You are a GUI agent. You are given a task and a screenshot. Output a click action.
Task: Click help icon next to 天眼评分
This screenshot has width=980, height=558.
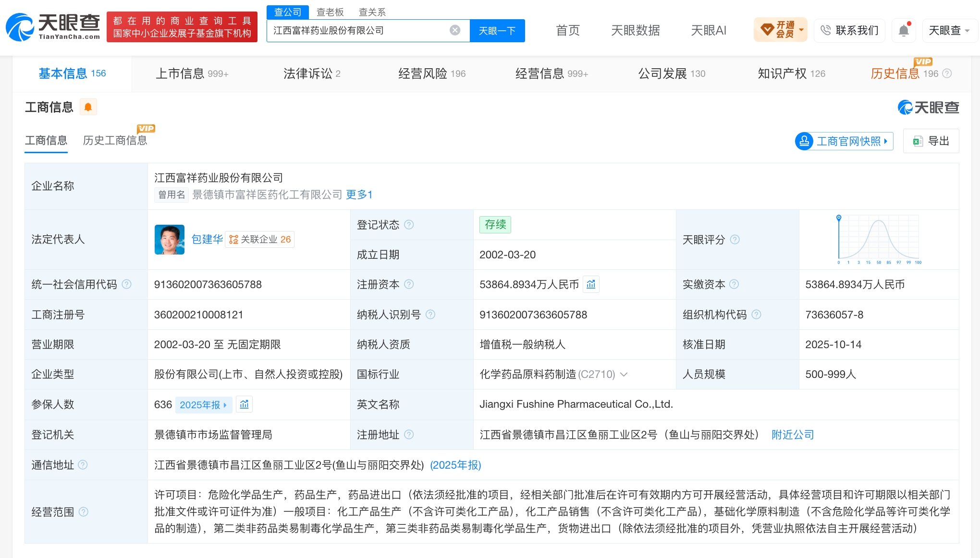(735, 240)
